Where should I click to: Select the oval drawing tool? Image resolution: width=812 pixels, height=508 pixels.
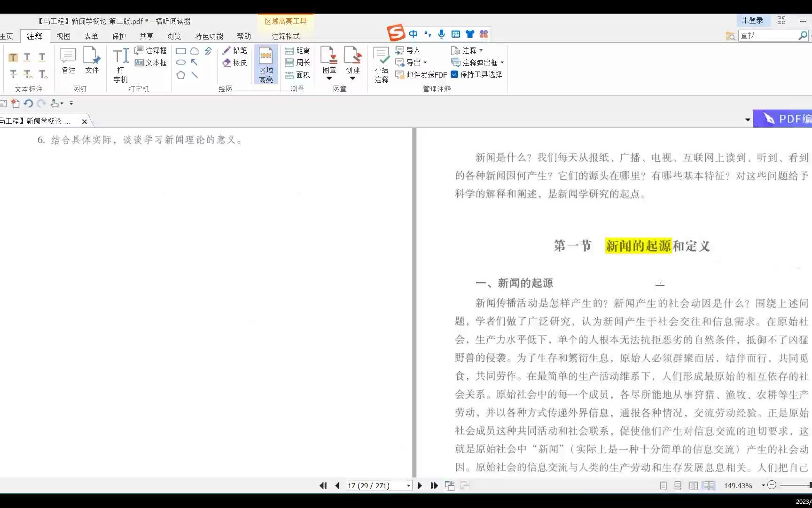click(x=181, y=63)
